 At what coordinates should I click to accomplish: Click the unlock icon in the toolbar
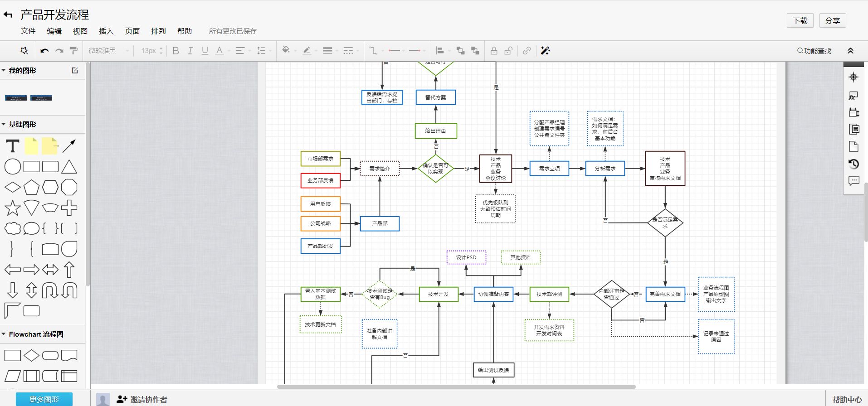(x=508, y=51)
